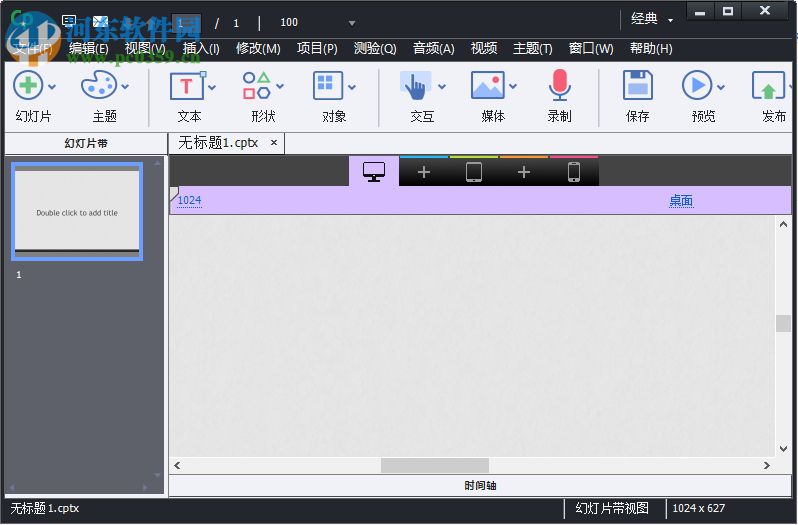This screenshot has width=798, height=525.
Task: Click the 幻灯片带视图 status bar text
Action: coord(612,508)
